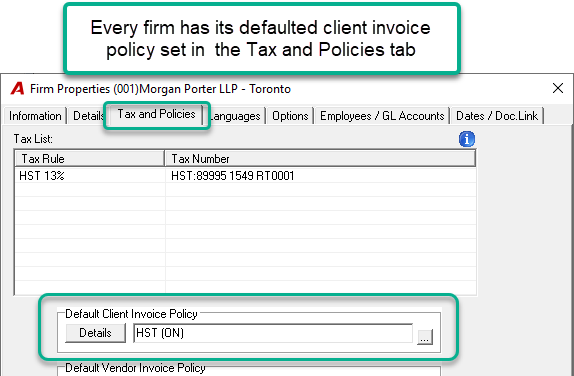Viewport: 574px width, 376px height.
Task: Switch to the Details tab
Action: pos(88,116)
